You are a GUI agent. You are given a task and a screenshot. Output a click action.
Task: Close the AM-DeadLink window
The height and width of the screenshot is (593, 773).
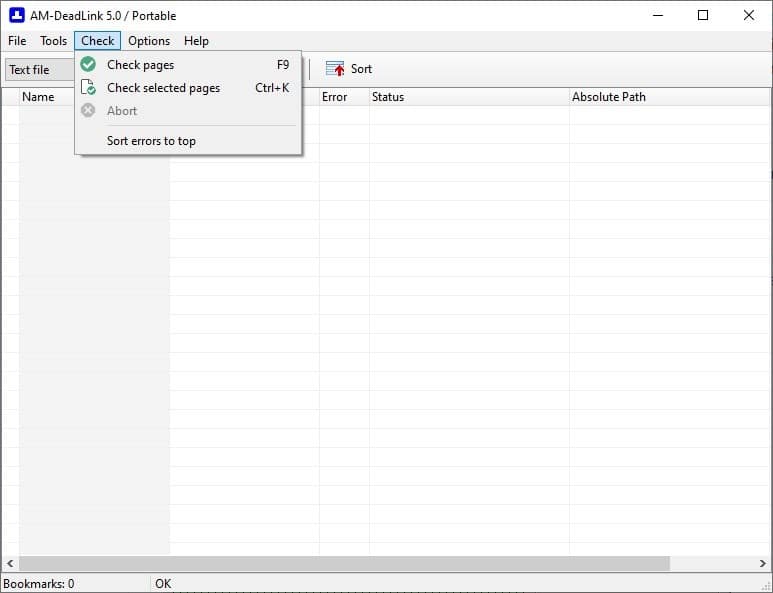click(x=748, y=15)
